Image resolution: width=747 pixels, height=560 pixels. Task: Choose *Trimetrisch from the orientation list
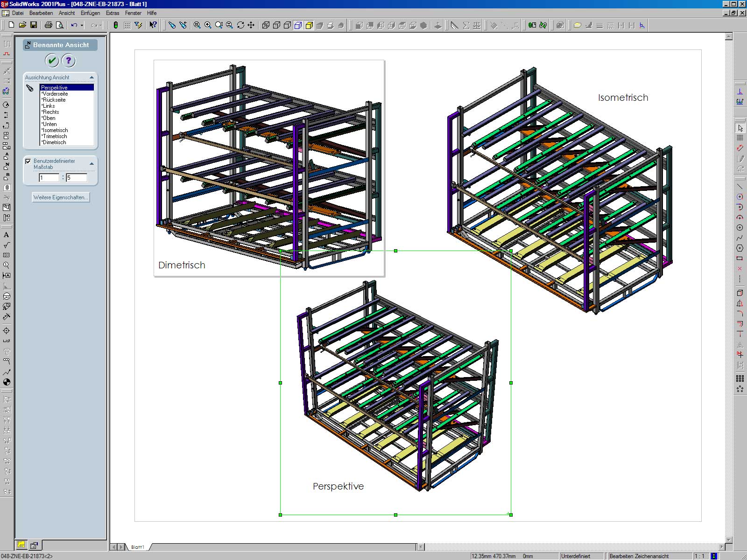click(55, 136)
